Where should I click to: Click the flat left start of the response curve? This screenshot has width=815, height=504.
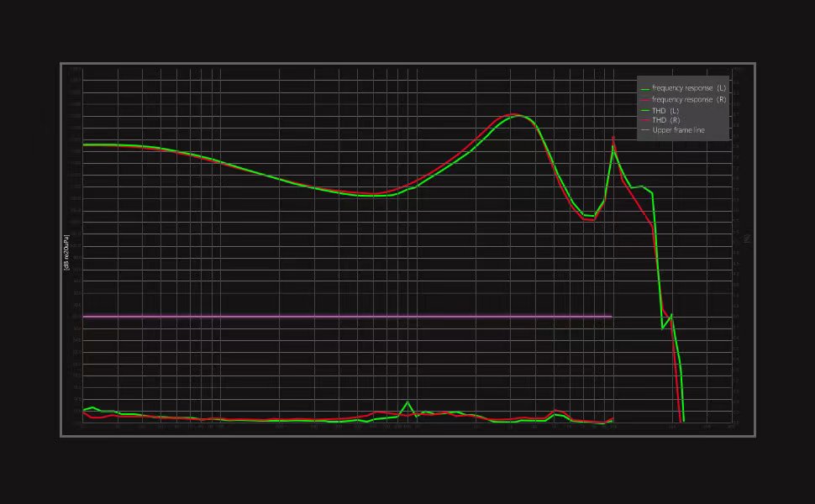92,144
